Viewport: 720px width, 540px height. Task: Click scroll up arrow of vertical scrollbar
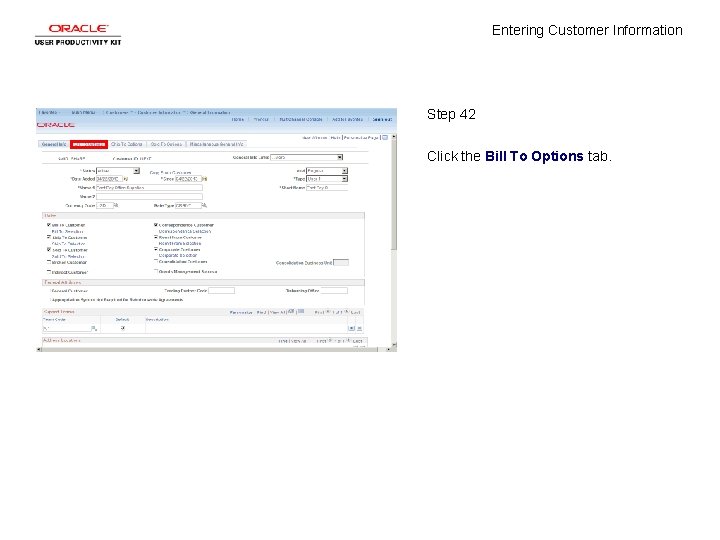click(x=394, y=137)
